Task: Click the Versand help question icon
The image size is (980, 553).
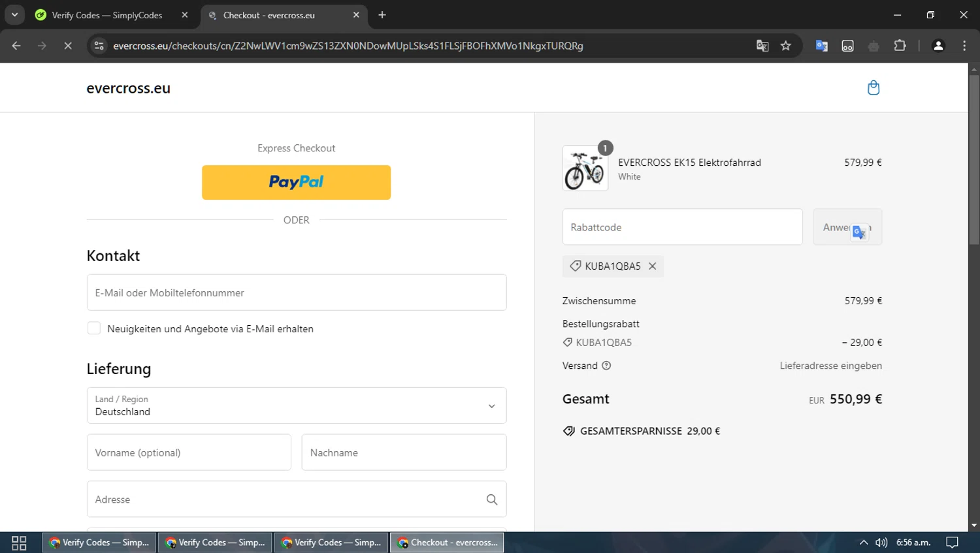Action: 606,366
